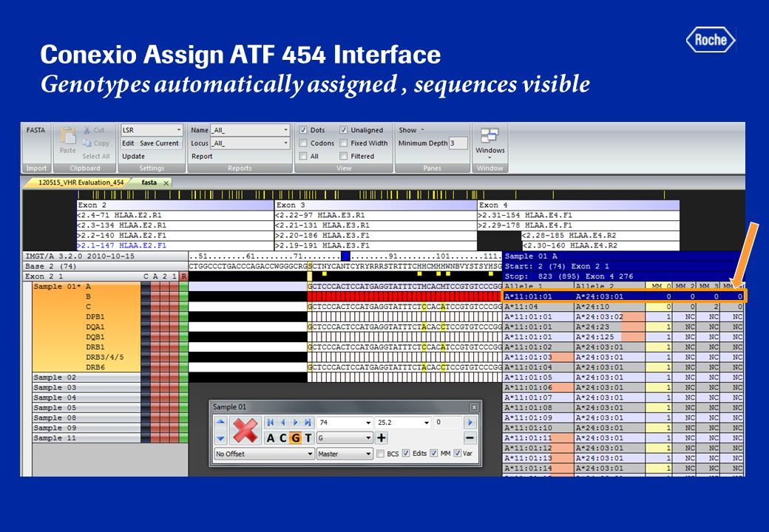Image resolution: width=769 pixels, height=532 pixels.
Task: Open the position 74 dropdown
Action: point(368,422)
